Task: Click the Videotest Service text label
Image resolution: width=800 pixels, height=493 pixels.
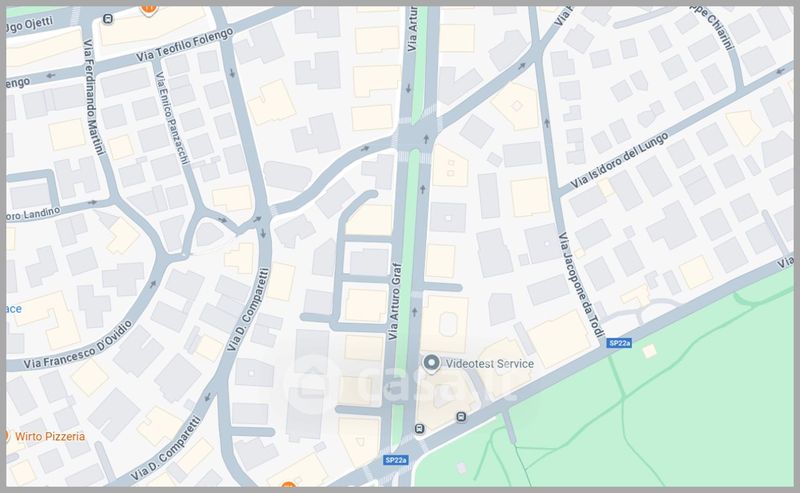Action: tap(490, 364)
